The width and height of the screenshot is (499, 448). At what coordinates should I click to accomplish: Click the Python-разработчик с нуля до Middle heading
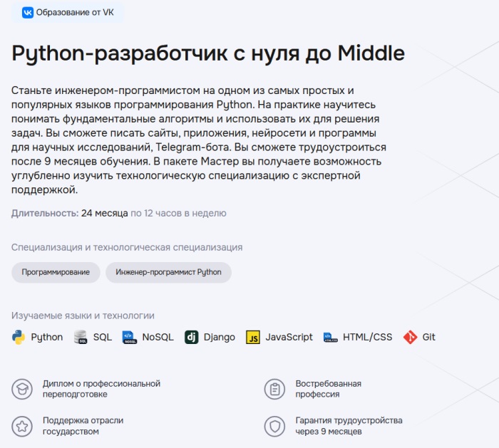[x=208, y=53]
